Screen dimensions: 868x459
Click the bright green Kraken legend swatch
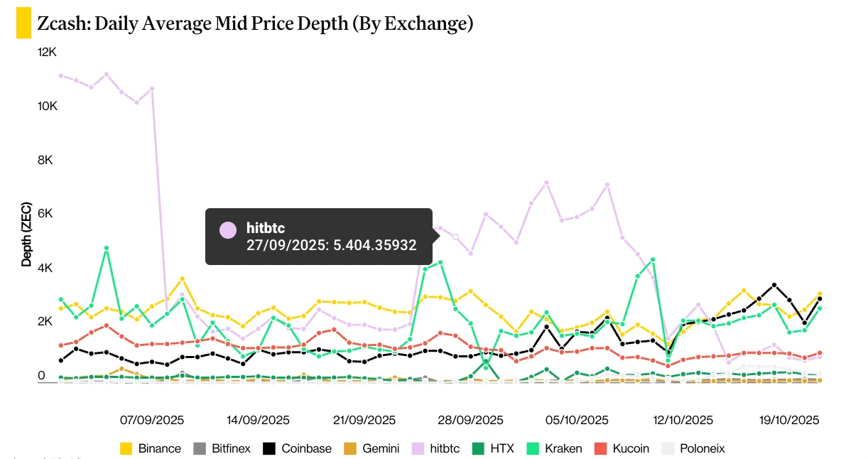(x=533, y=448)
